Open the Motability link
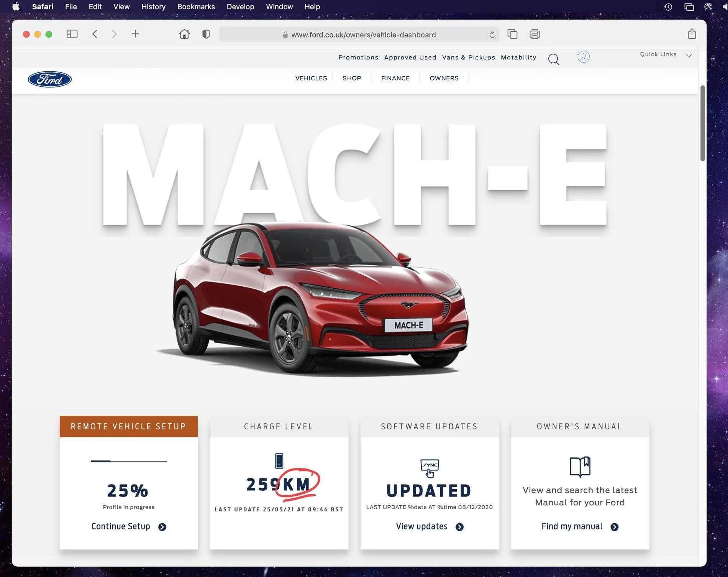 tap(518, 58)
